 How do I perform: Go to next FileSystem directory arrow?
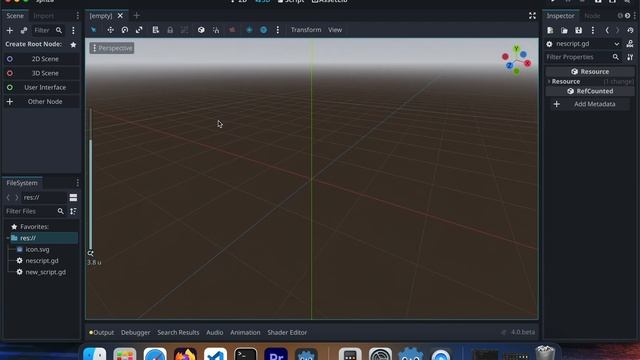click(x=17, y=198)
